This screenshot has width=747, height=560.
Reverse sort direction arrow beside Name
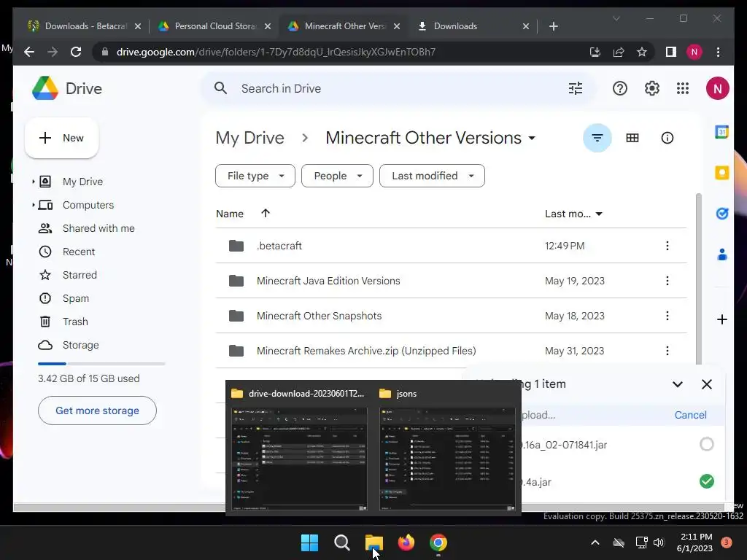point(266,214)
